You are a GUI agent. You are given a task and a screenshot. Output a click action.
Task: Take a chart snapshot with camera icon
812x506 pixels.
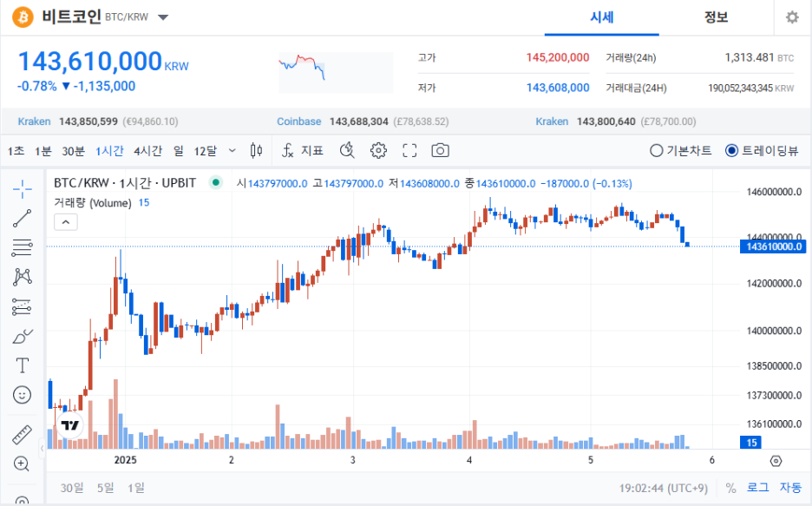(440, 151)
